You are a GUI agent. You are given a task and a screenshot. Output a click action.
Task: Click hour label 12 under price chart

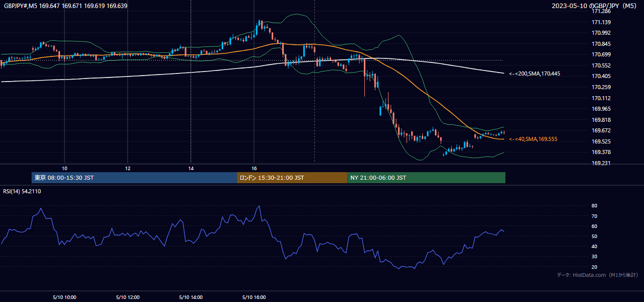click(127, 168)
